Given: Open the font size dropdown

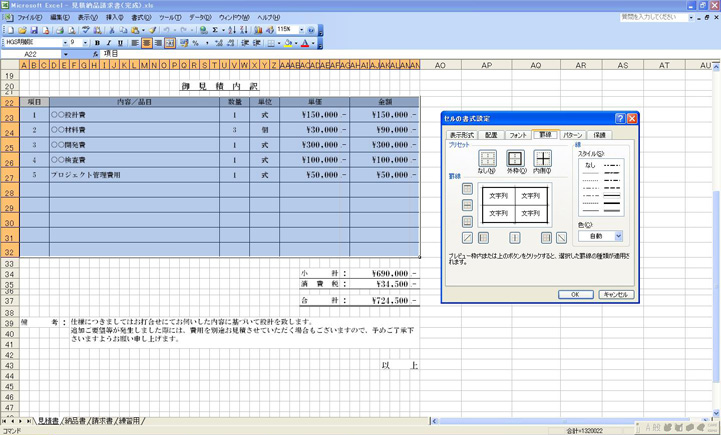Looking at the screenshot, I should [x=86, y=43].
